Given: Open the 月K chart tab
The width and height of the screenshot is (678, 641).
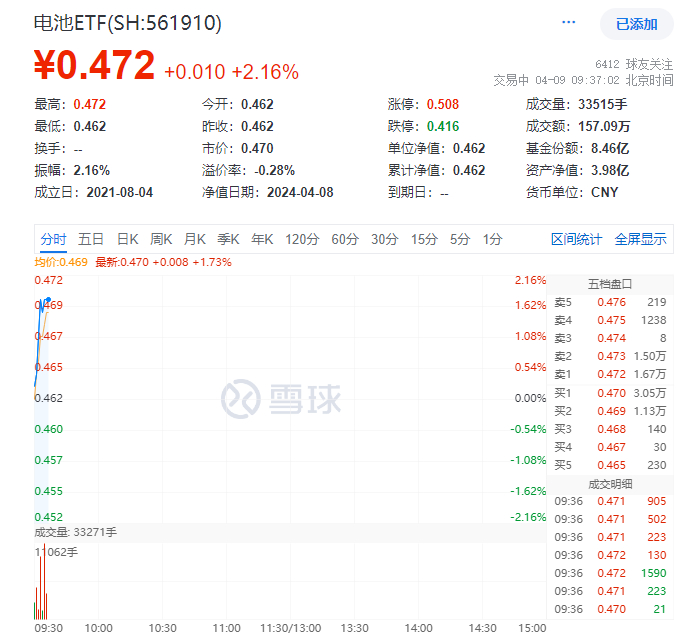Looking at the screenshot, I should pos(195,239).
